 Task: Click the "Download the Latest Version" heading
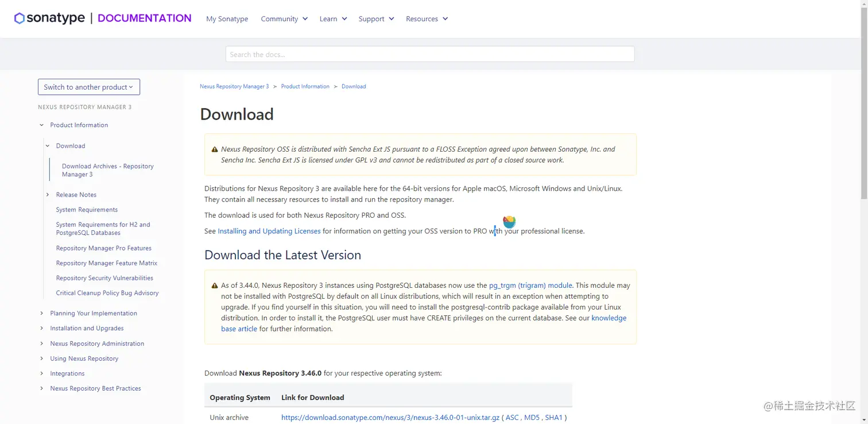(283, 255)
